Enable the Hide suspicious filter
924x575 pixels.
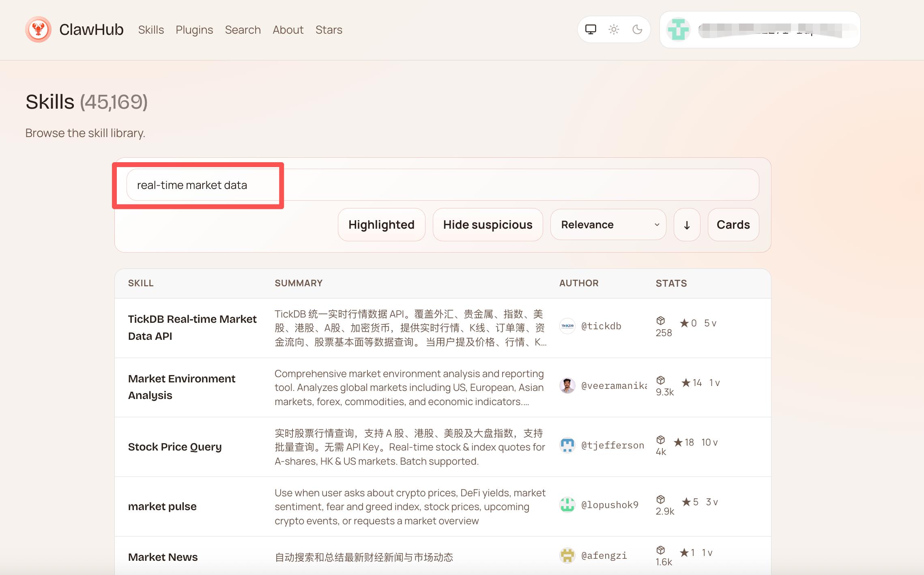click(488, 225)
